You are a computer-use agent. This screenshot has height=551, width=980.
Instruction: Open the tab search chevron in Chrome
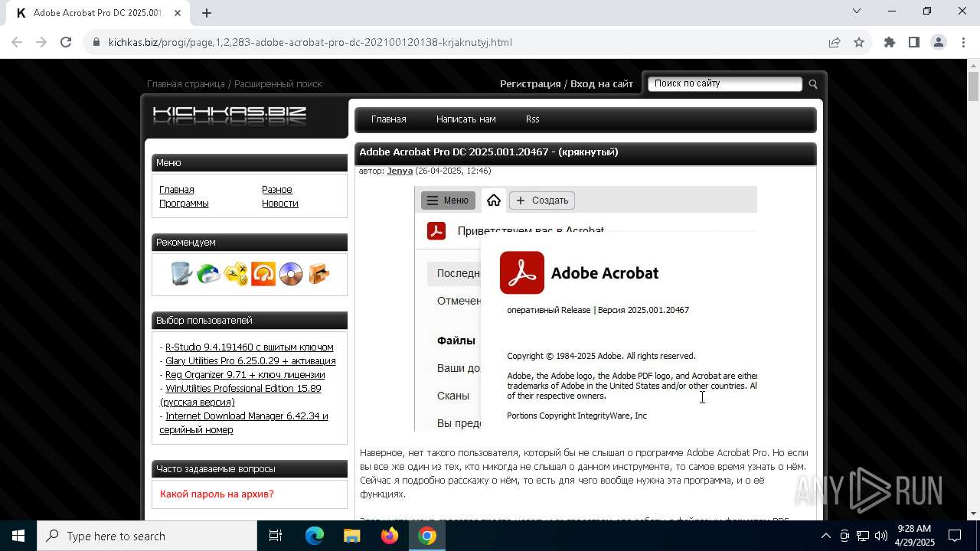(857, 11)
